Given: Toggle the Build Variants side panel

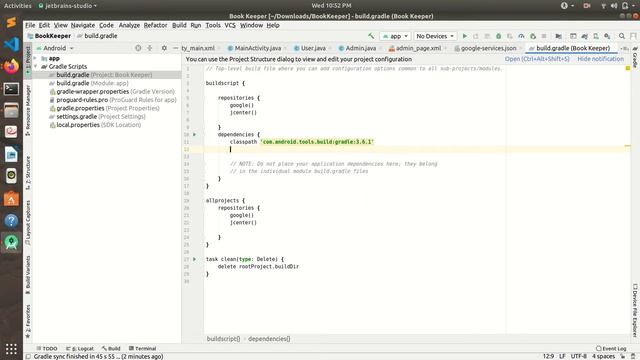Looking at the screenshot, I should (28, 275).
